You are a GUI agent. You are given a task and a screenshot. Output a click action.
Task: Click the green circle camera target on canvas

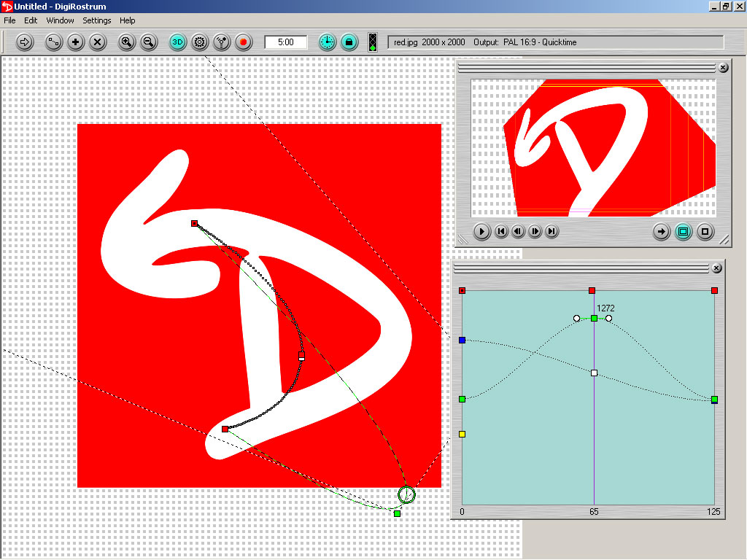[x=406, y=495]
